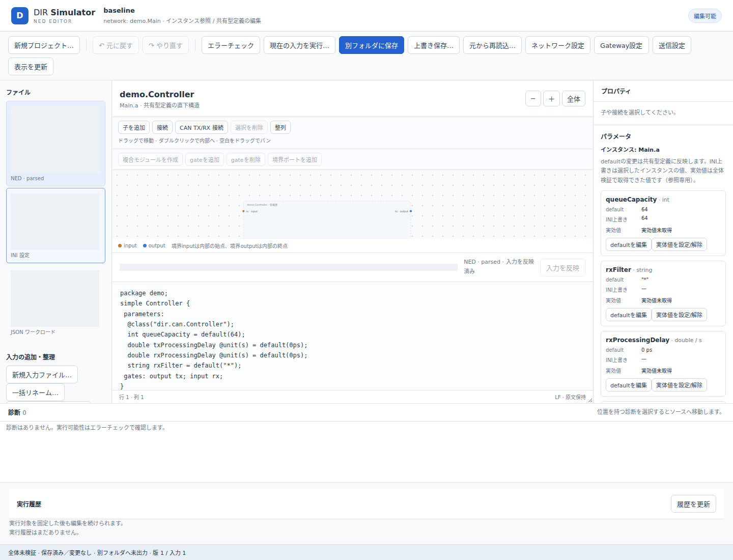733x560 pixels.
Task: Click the "LF · 原文保持" status text
Action: coord(570,397)
